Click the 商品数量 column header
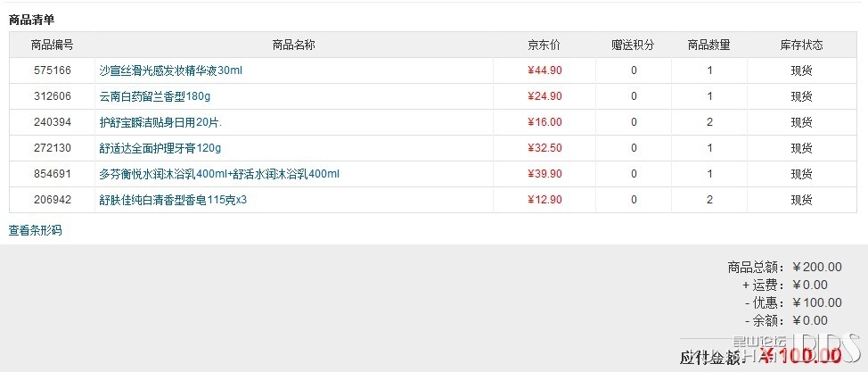868x372 pixels. pos(709,45)
